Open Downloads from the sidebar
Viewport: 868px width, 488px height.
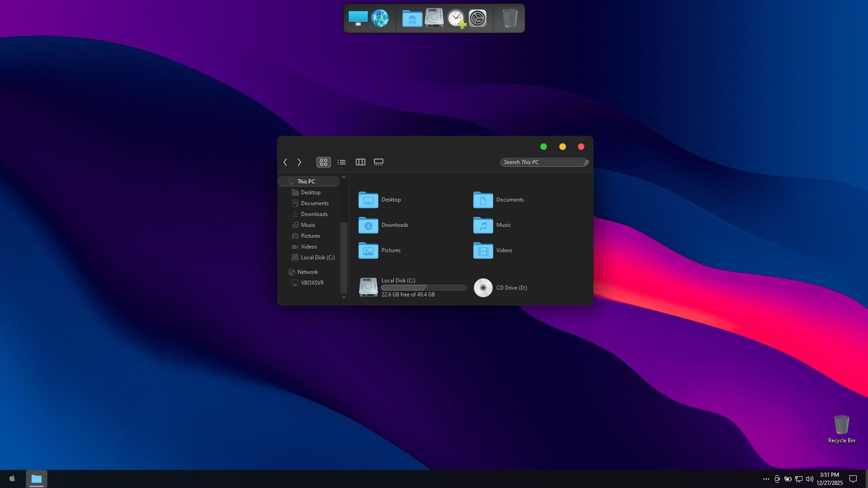tap(314, 214)
